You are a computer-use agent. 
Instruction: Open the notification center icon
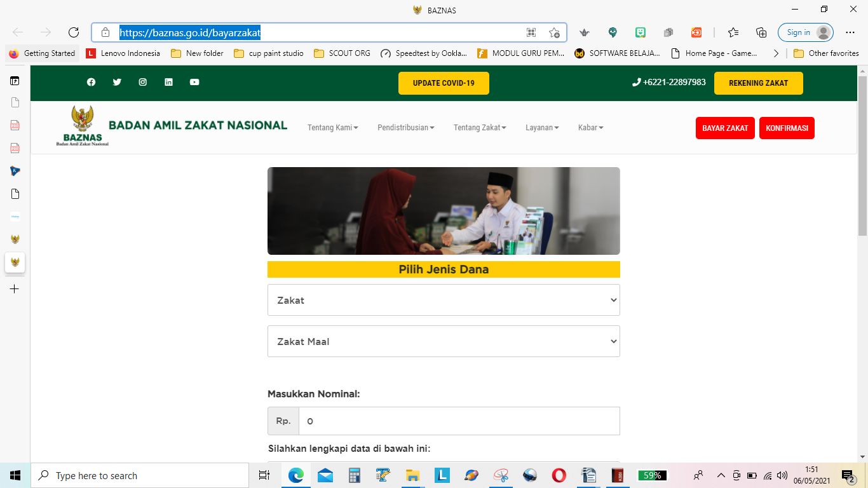(x=848, y=475)
